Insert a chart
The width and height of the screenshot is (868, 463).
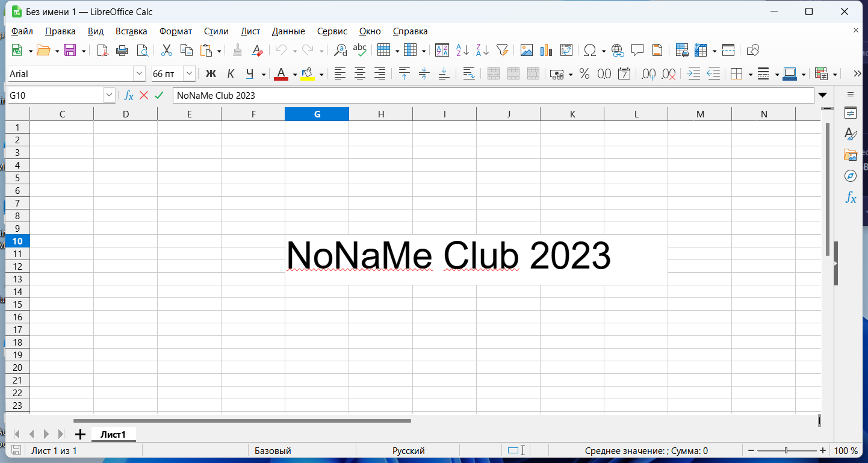tap(547, 51)
